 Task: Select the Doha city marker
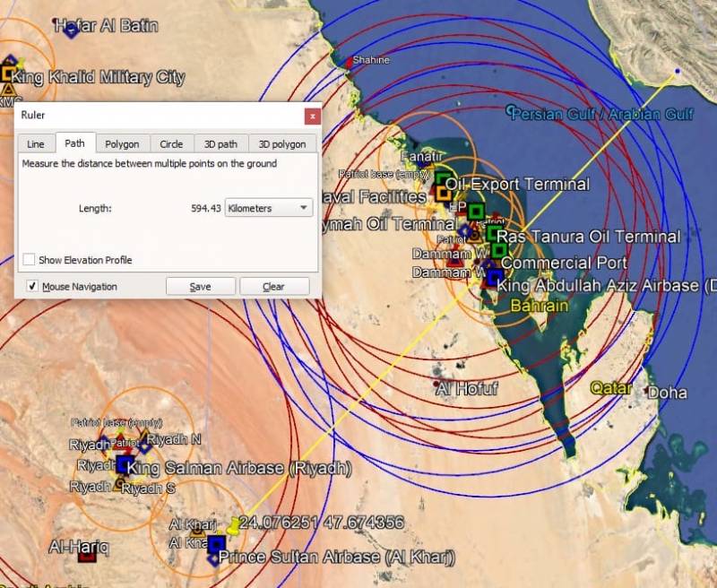646,391
